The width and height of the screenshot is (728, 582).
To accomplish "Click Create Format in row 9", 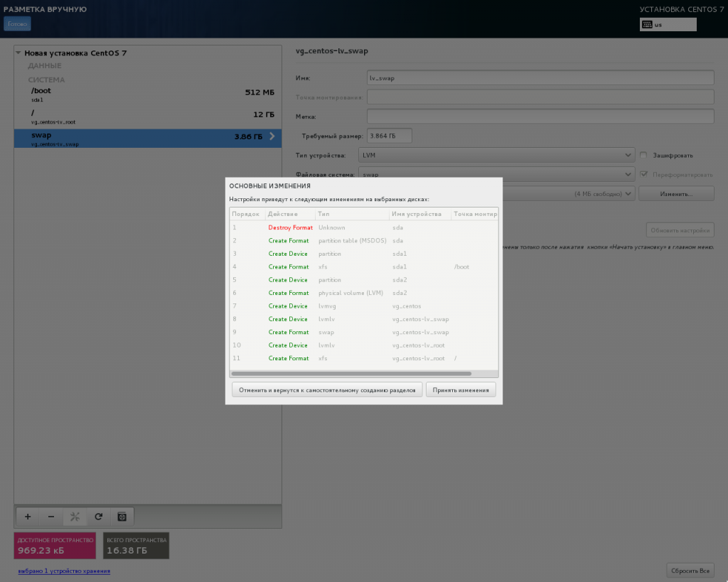I will (x=289, y=333).
